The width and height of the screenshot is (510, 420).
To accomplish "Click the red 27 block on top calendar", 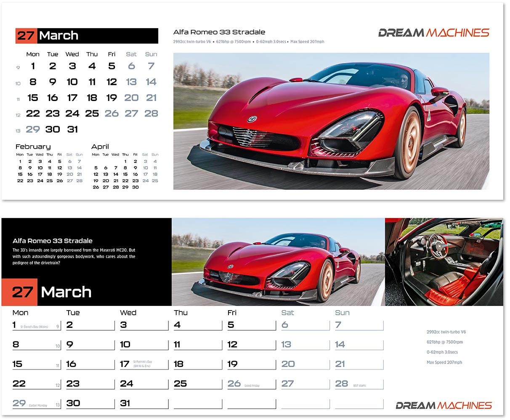I will (x=25, y=36).
